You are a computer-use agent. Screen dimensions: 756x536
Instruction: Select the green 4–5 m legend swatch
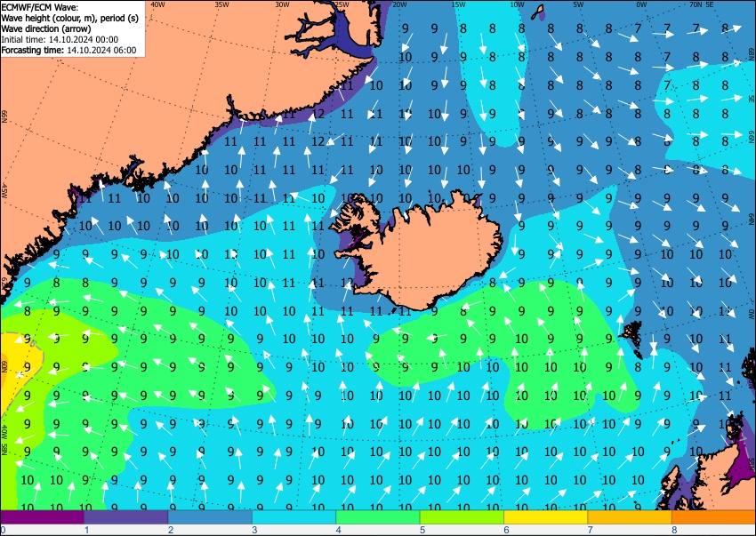[x=378, y=517]
